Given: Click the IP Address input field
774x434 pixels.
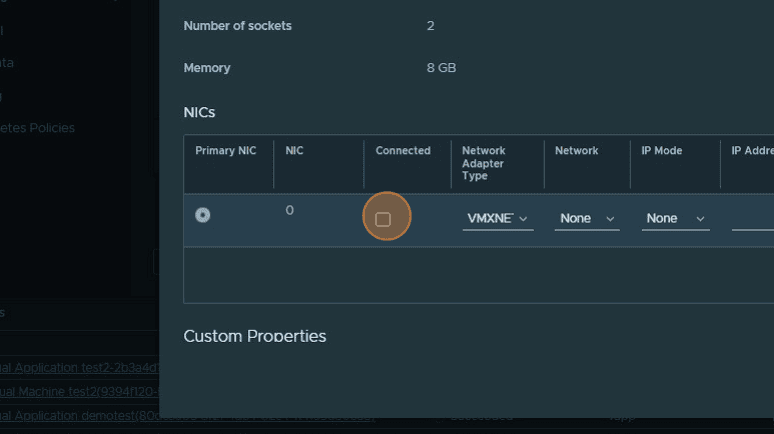Looking at the screenshot, I should point(753,220).
